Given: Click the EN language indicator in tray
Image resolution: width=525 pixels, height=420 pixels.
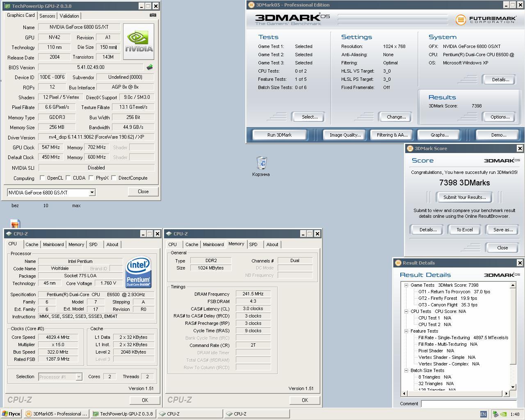Looking at the screenshot, I should coord(483,414).
